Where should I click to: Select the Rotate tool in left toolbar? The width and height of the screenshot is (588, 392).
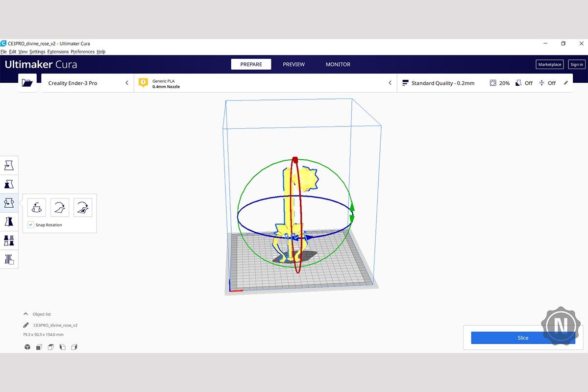9,203
